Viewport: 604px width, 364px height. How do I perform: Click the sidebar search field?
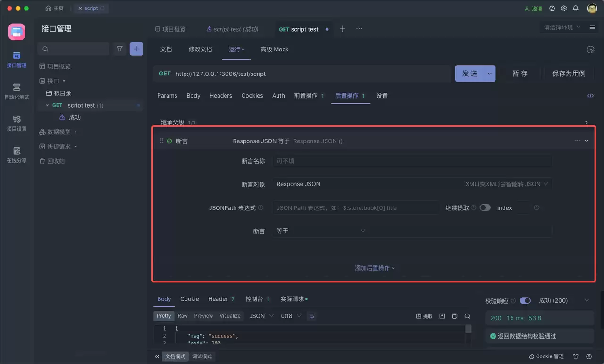(74, 49)
